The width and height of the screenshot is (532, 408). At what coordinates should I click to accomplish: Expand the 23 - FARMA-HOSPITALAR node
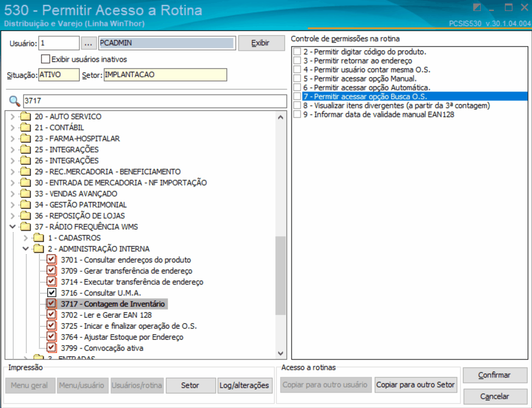coord(12,138)
